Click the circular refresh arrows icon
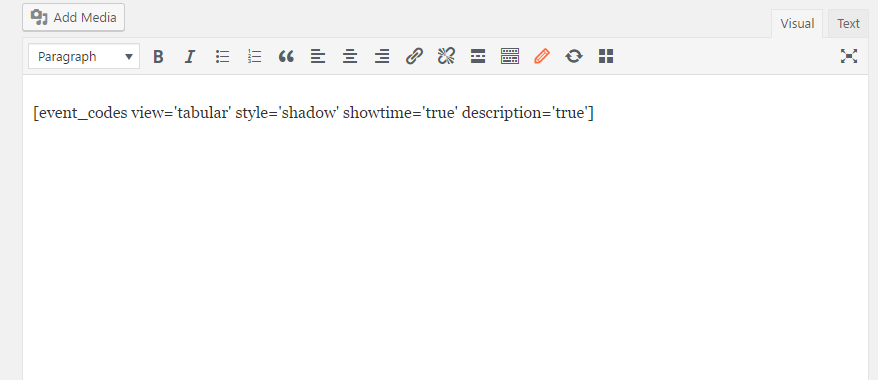This screenshot has height=380, width=878. point(573,57)
